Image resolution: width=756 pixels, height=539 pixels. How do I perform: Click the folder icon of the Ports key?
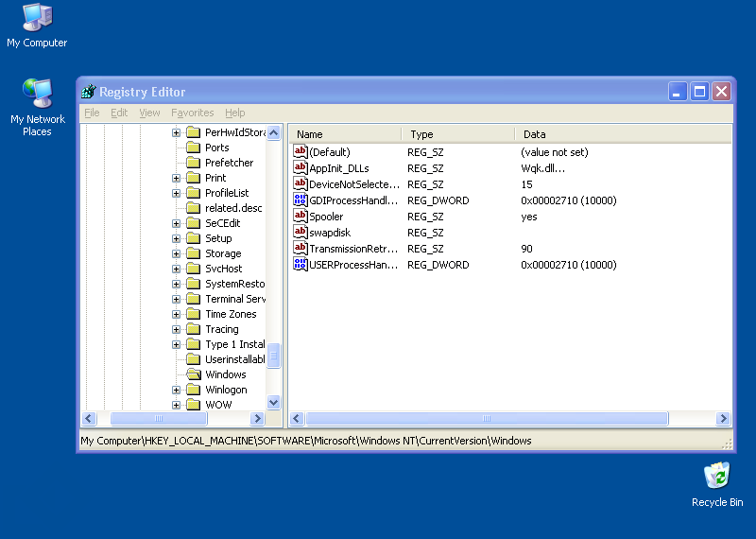tap(194, 148)
